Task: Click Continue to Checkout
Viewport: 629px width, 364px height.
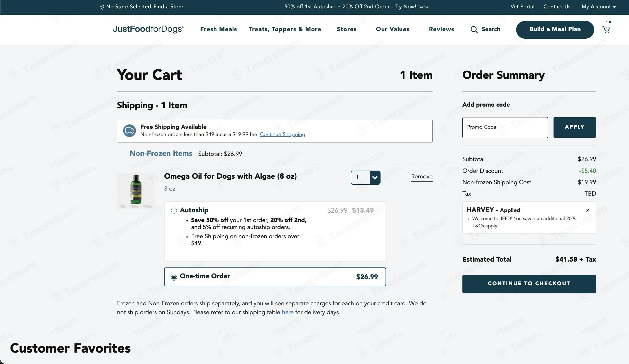Action: 529,284
